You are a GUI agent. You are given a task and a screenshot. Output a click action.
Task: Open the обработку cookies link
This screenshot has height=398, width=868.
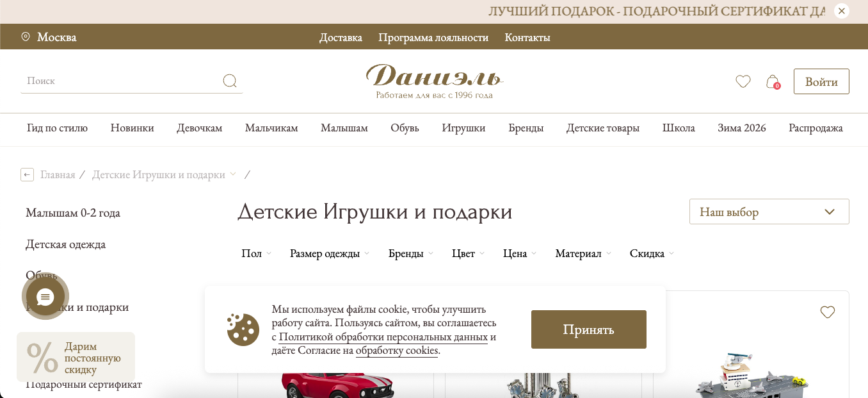[396, 351]
